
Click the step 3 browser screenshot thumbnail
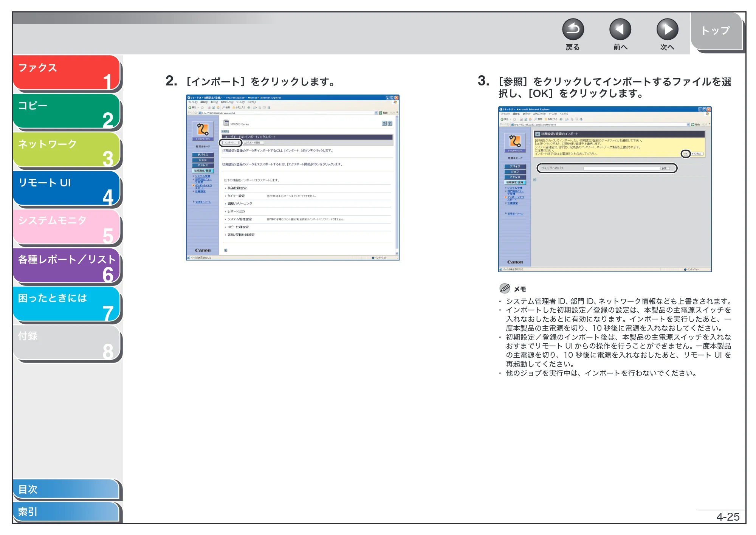pyautogui.click(x=605, y=189)
